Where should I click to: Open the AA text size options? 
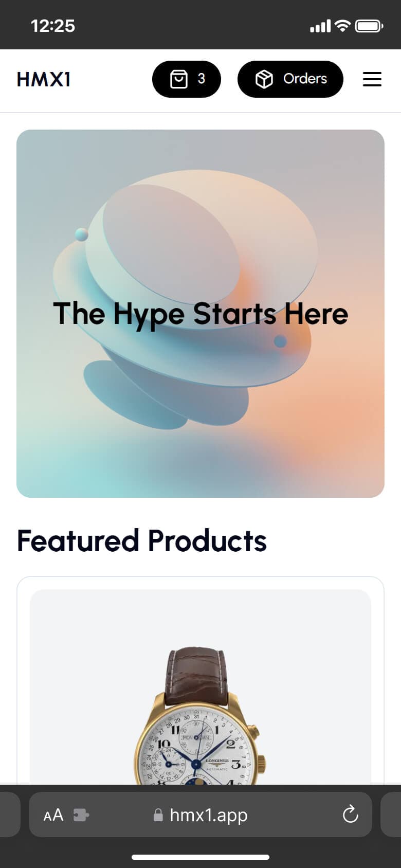[x=53, y=815]
